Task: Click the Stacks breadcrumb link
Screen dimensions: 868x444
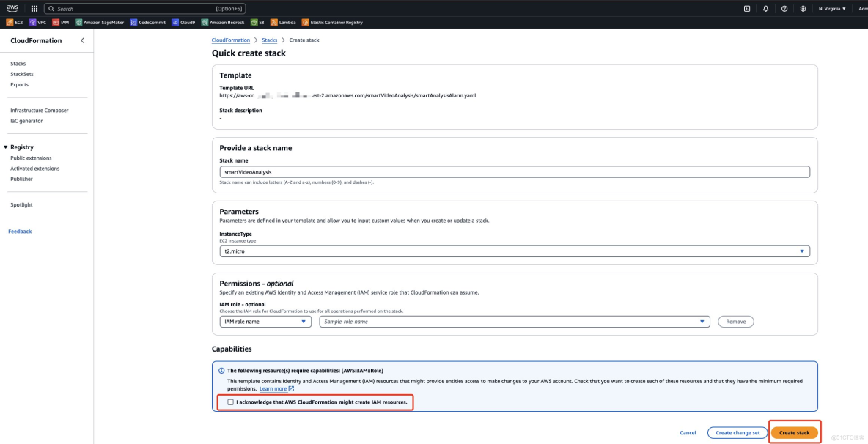Action: (270, 40)
